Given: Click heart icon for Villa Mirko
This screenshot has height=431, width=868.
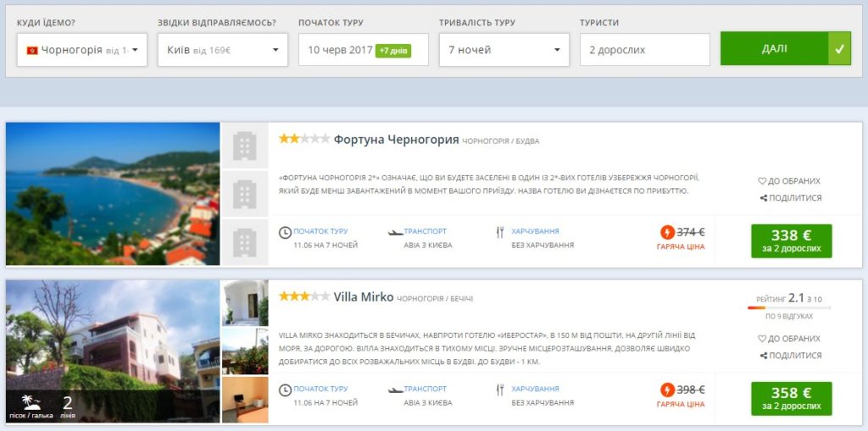Looking at the screenshot, I should tap(762, 339).
